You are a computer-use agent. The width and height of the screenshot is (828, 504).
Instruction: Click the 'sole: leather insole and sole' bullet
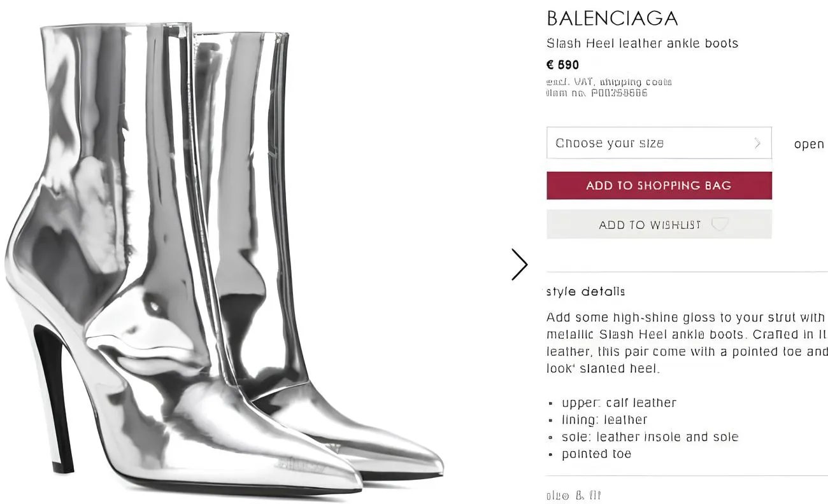point(650,437)
